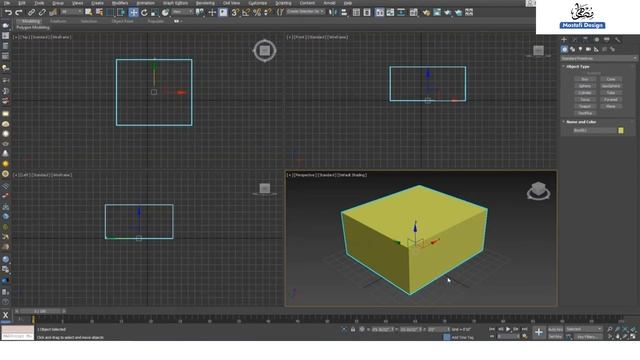The height and width of the screenshot is (360, 640).
Task: Click Zoom Extents All navigation icon
Action: point(633,329)
